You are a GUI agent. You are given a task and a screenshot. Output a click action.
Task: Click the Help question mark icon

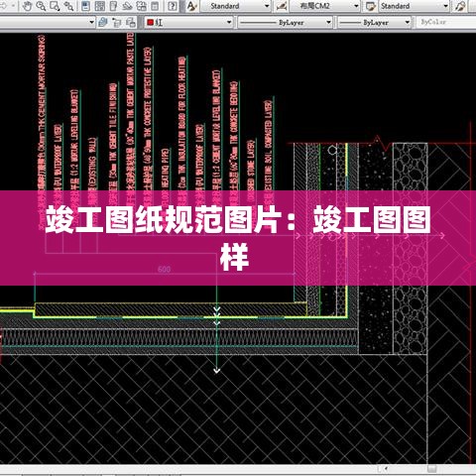pyautogui.click(x=172, y=6)
